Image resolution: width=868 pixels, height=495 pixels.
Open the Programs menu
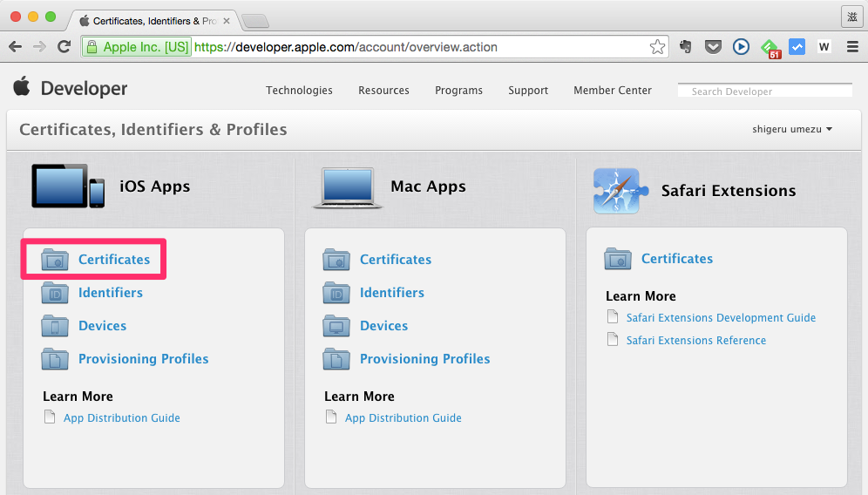point(459,91)
